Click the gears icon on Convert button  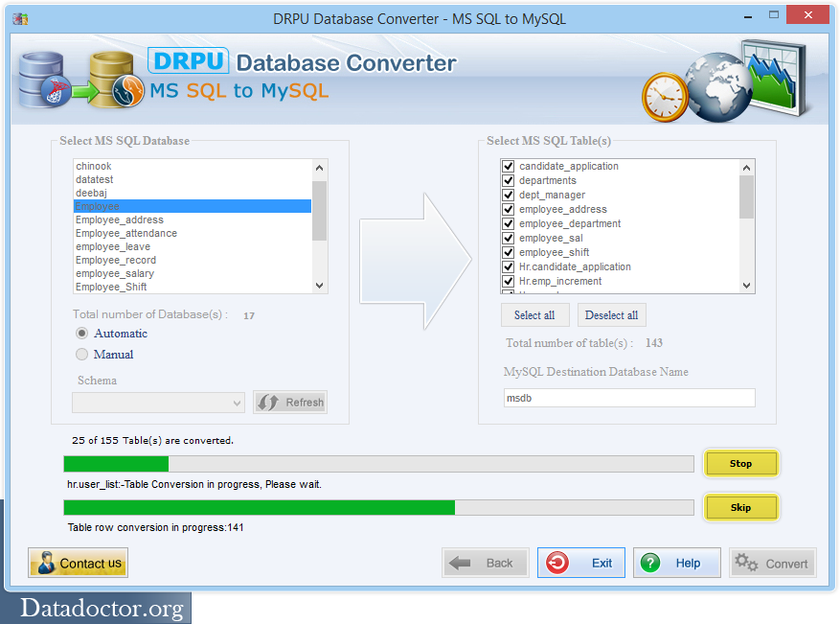click(x=746, y=563)
